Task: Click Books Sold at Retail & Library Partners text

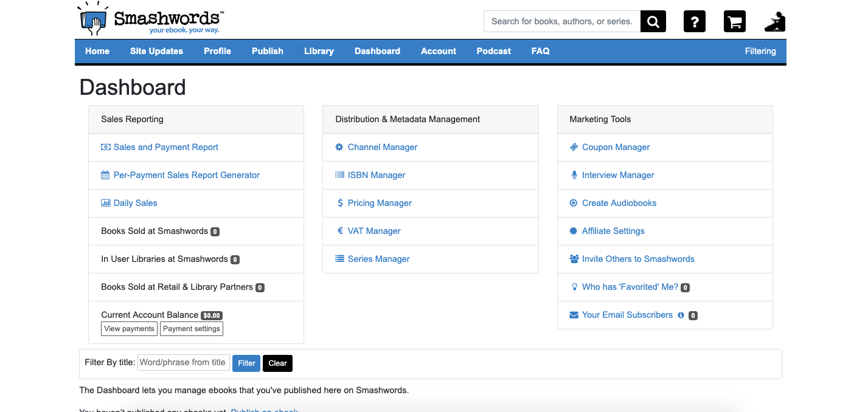Action: pyautogui.click(x=177, y=287)
